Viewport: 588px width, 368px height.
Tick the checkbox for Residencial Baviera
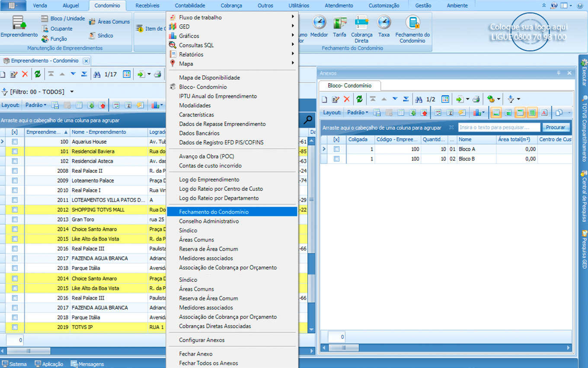15,152
